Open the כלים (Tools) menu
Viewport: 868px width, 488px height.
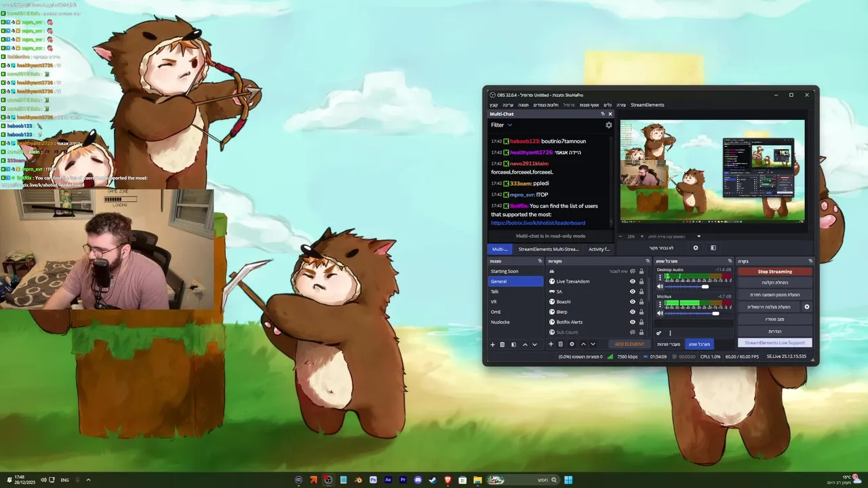(608, 105)
